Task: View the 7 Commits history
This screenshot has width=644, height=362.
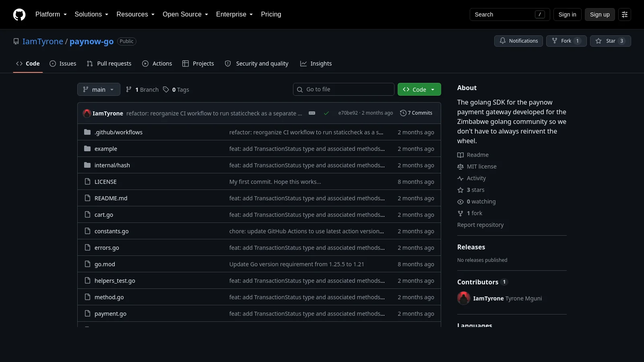Action: [416, 113]
